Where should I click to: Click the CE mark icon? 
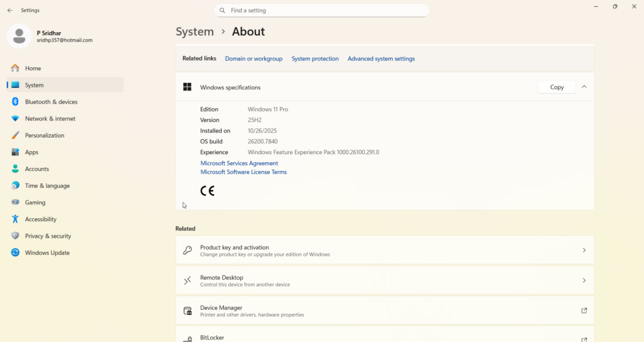tap(208, 191)
